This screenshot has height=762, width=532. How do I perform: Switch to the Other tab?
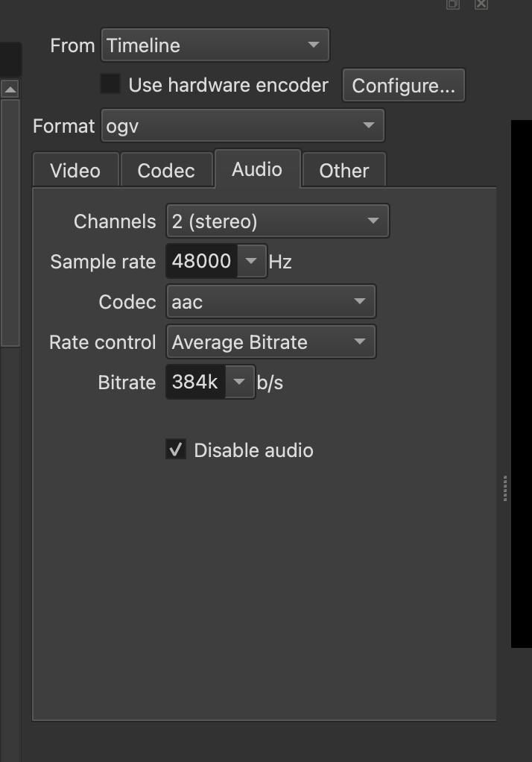(344, 171)
